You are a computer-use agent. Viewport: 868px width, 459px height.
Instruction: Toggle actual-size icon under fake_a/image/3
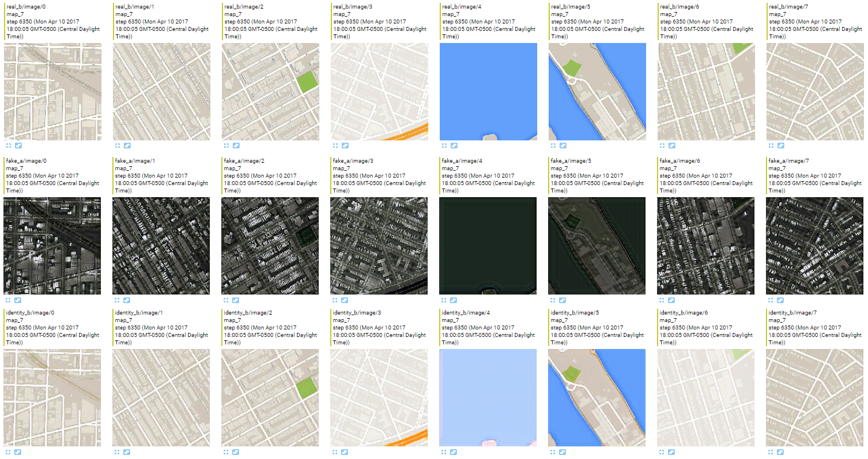click(345, 300)
